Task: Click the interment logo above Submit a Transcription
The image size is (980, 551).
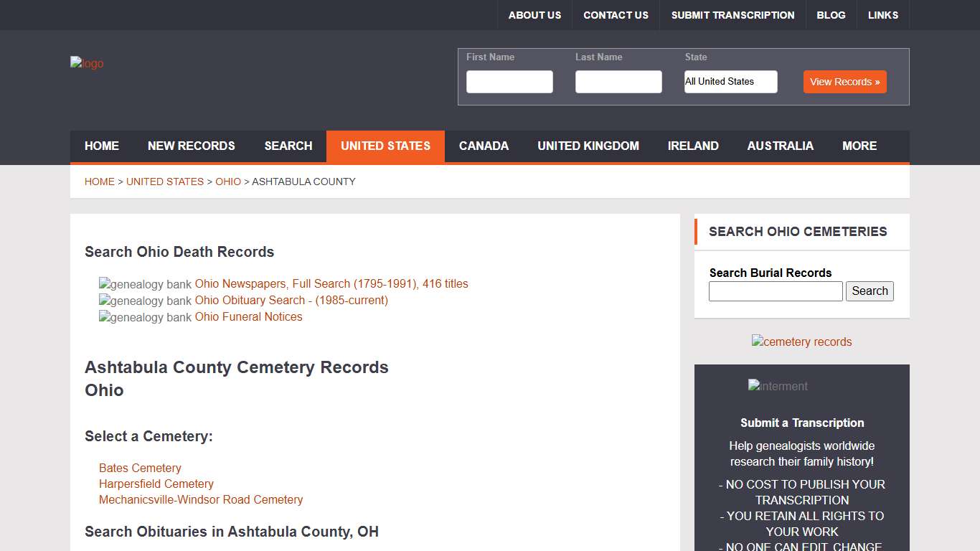Action: [x=777, y=386]
